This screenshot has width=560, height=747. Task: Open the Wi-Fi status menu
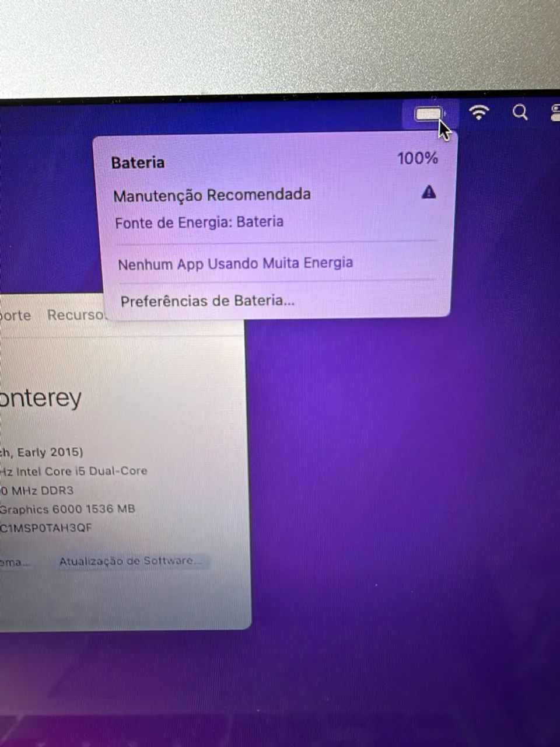[x=479, y=111]
